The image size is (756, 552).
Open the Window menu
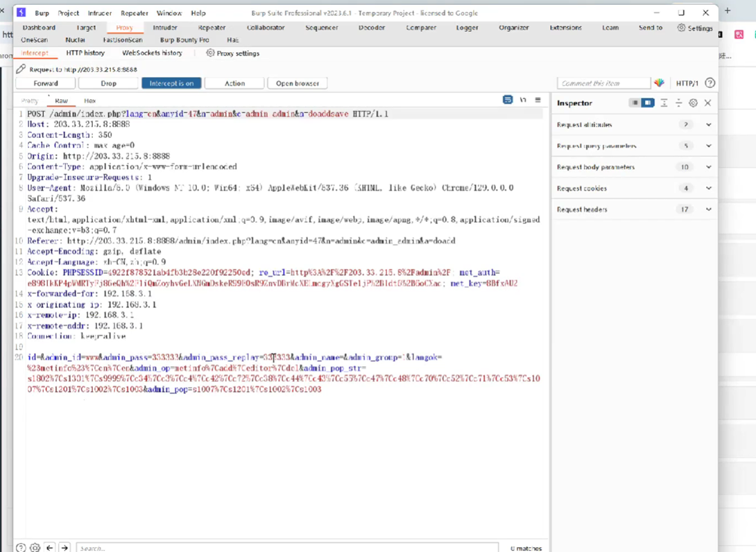(x=169, y=13)
